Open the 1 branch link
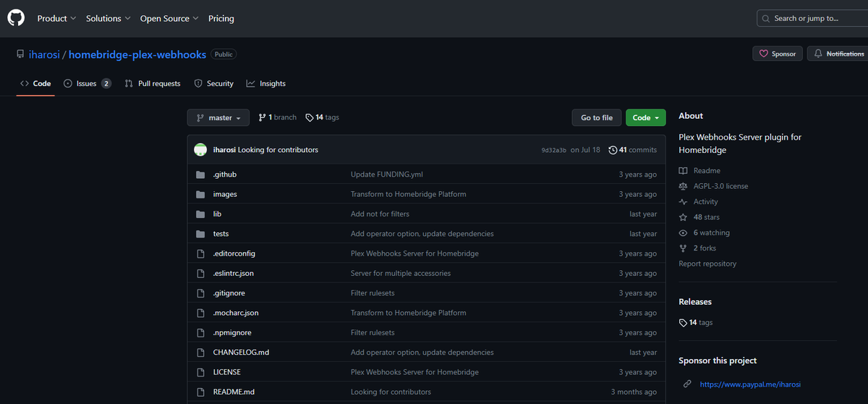This screenshot has width=868, height=404. tap(277, 117)
